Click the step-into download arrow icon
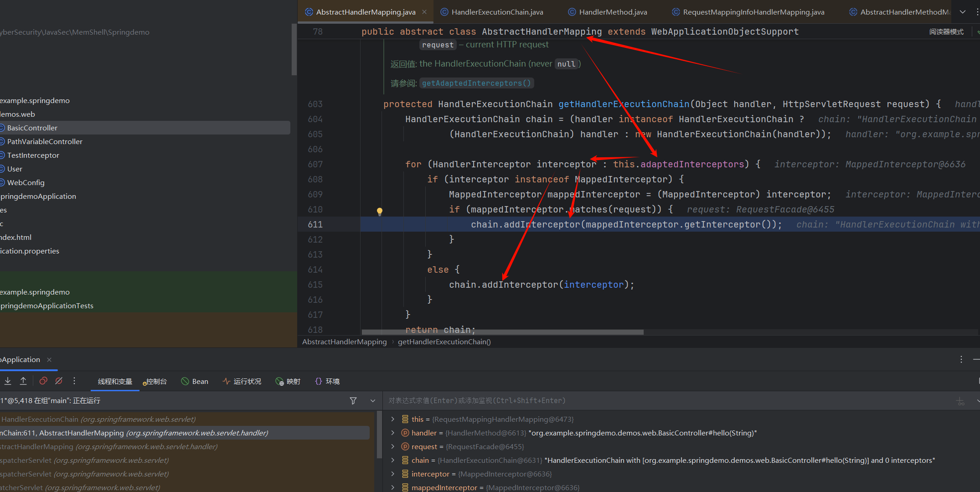 coord(8,381)
